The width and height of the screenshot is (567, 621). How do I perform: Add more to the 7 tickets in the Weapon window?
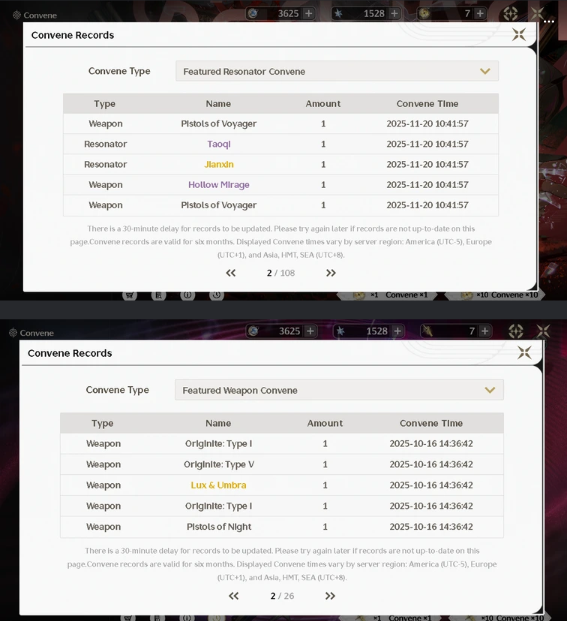485,331
